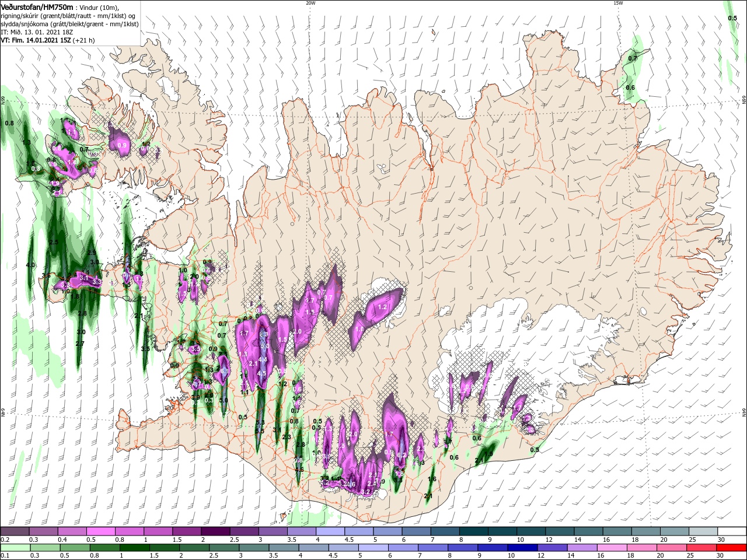Viewport: 747px width, 560px height.
Task: Click the '6.1' value in the southwest
Action: [x=224, y=370]
